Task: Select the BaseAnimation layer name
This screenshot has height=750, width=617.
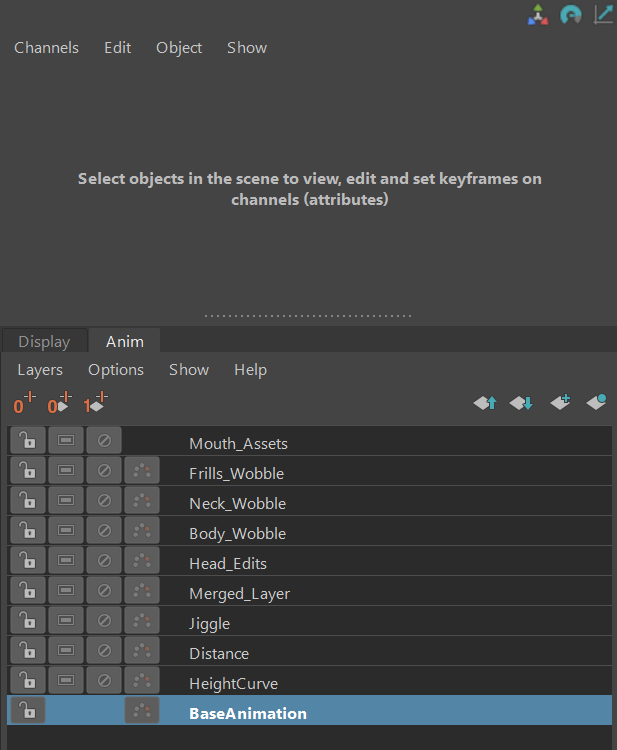Action: pos(248,714)
